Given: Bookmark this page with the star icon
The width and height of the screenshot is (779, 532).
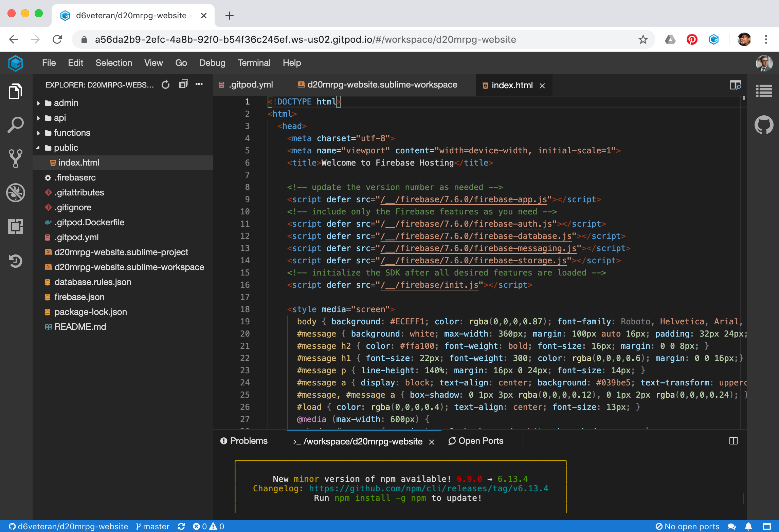Looking at the screenshot, I should (643, 40).
